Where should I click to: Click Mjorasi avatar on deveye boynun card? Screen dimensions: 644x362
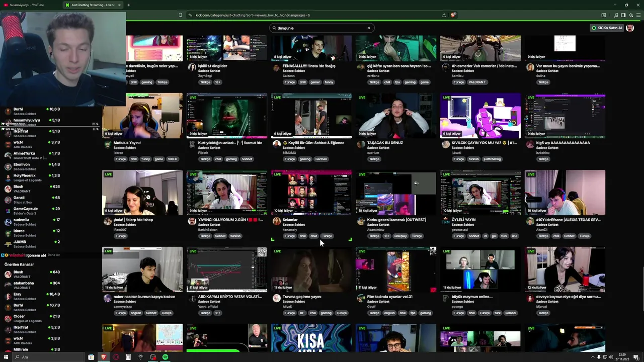coord(530,298)
